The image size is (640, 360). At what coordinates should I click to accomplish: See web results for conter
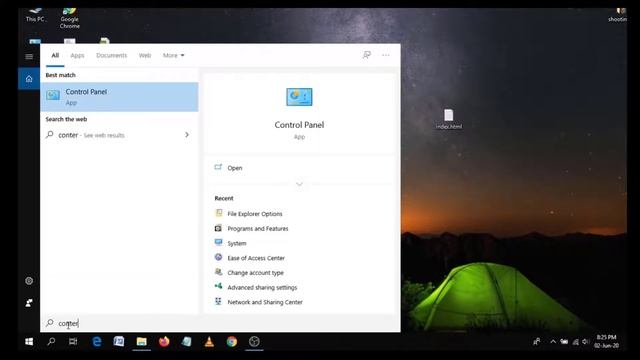coord(119,135)
